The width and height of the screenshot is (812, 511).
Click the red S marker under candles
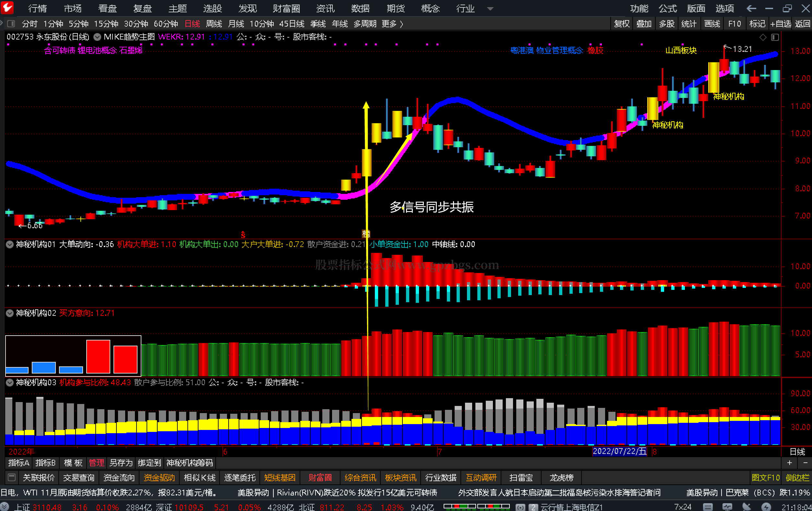(x=243, y=234)
